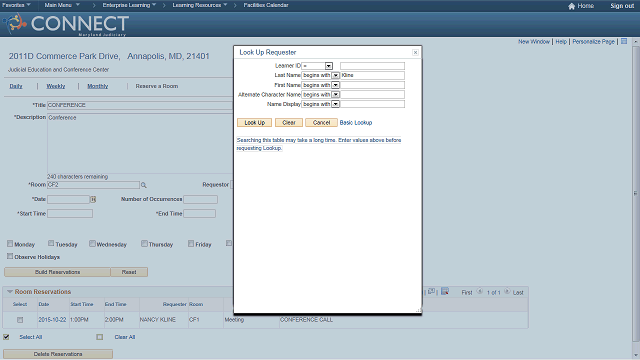Viewport: 640px width, 360px height.
Task: Switch to the Weekly view tab
Action: 56,86
